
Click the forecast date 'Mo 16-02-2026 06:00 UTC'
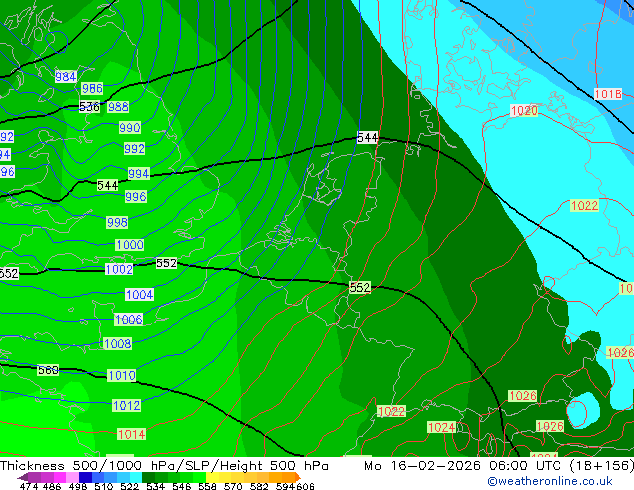[x=466, y=466]
